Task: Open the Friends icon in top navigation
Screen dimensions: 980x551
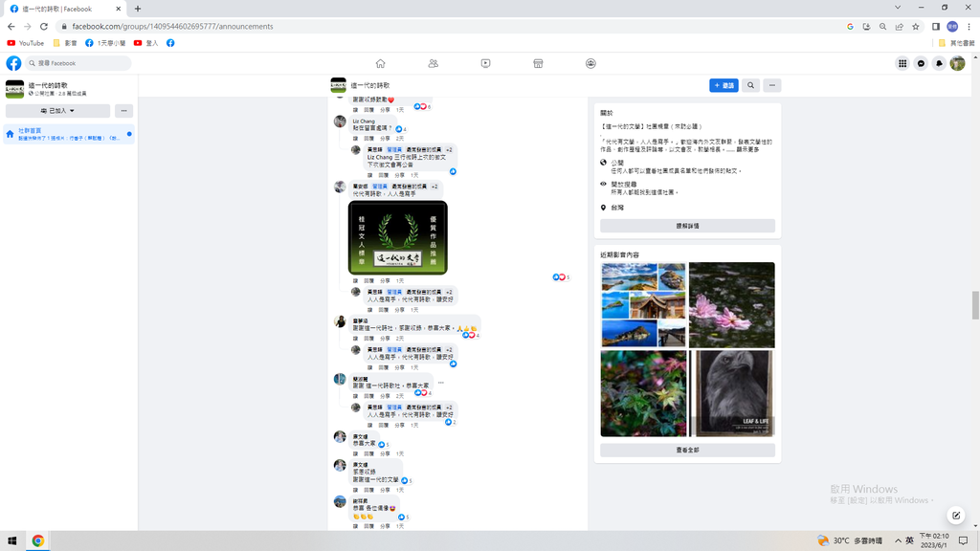Action: point(434,63)
